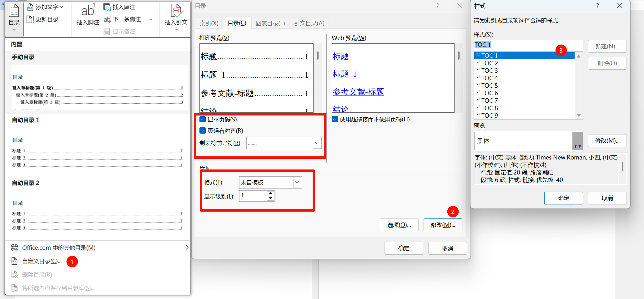644x299 pixels.
Task: Open the 制表符前导符 dropdown
Action: [317, 143]
